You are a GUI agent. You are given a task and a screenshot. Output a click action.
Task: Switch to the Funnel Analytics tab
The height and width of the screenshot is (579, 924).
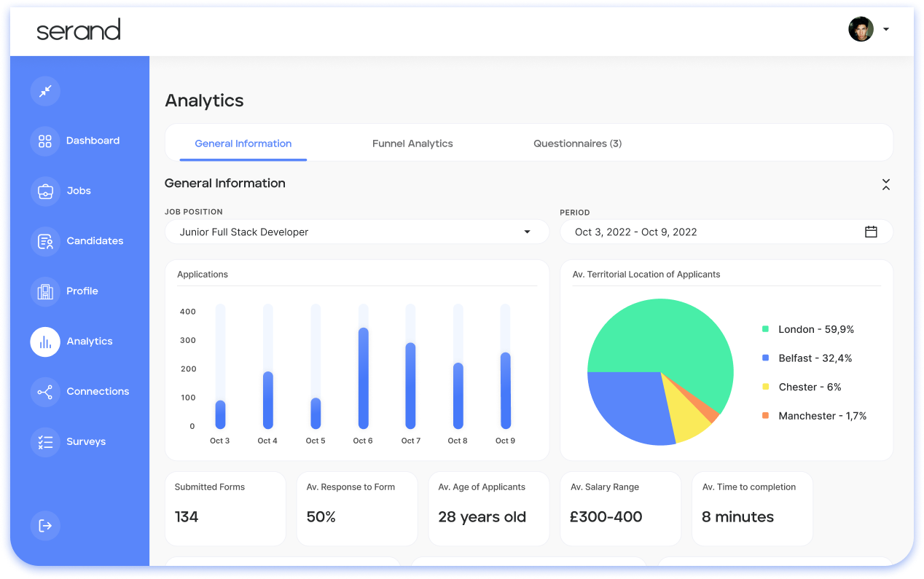coord(412,143)
